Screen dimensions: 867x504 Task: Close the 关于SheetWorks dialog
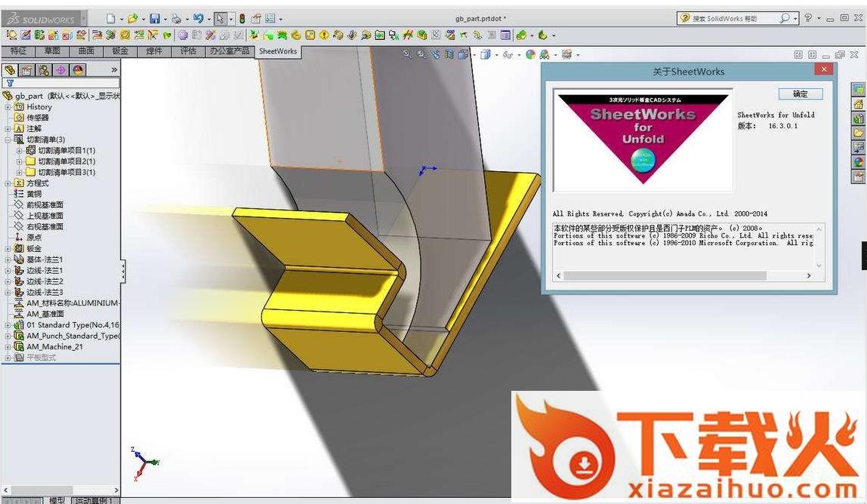click(x=823, y=69)
